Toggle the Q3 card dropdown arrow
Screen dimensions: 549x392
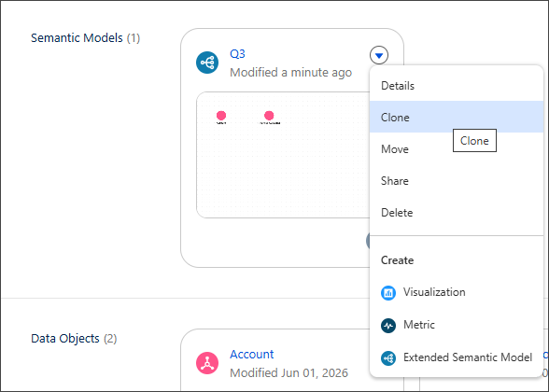coord(379,55)
